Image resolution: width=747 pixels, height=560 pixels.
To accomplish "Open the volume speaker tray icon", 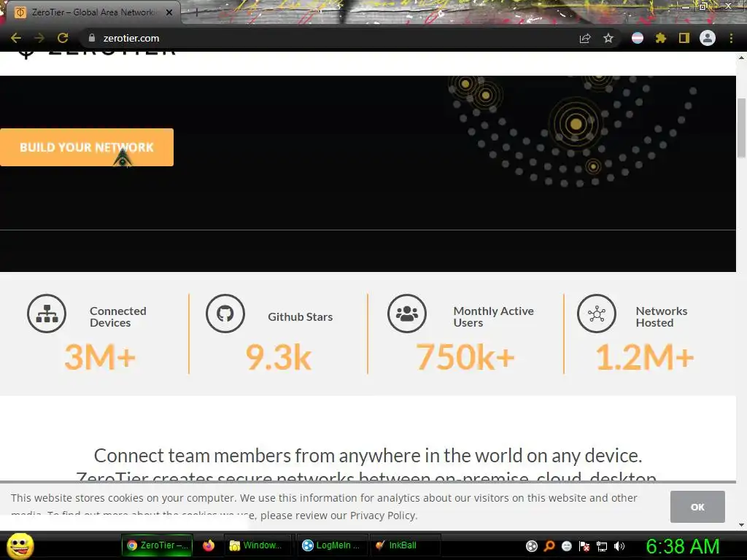I will [x=619, y=546].
